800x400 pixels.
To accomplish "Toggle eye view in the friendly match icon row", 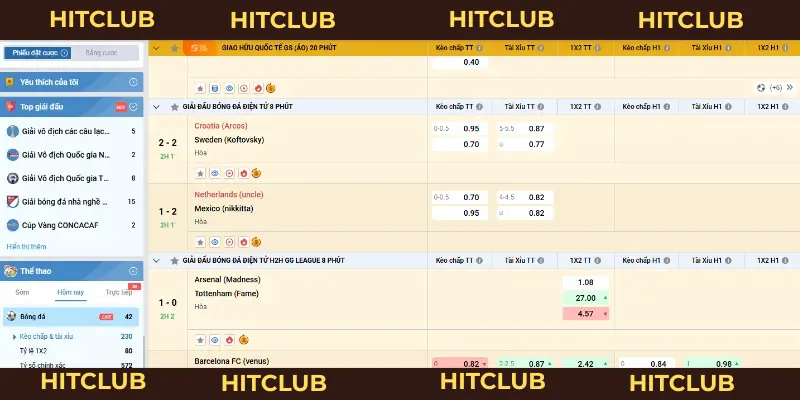I will (229, 88).
